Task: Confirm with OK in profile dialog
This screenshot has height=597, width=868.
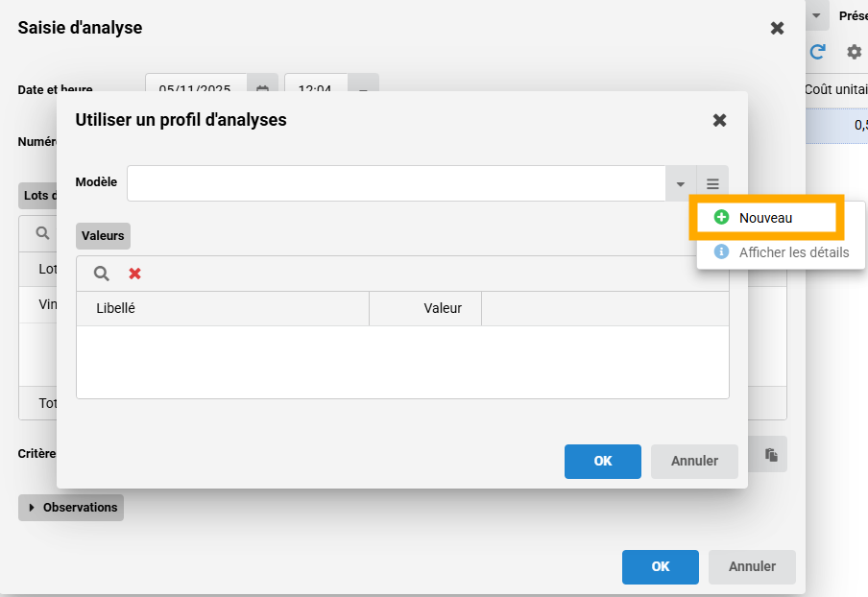Action: [602, 461]
